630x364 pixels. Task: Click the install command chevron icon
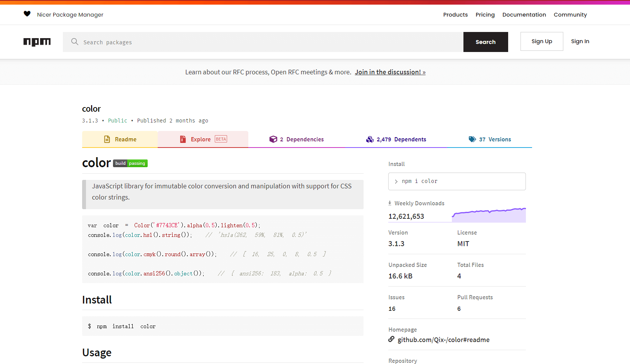[x=396, y=181]
